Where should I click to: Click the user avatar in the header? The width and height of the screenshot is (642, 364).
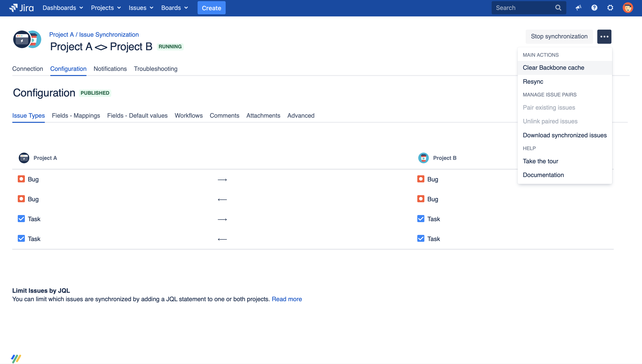627,8
